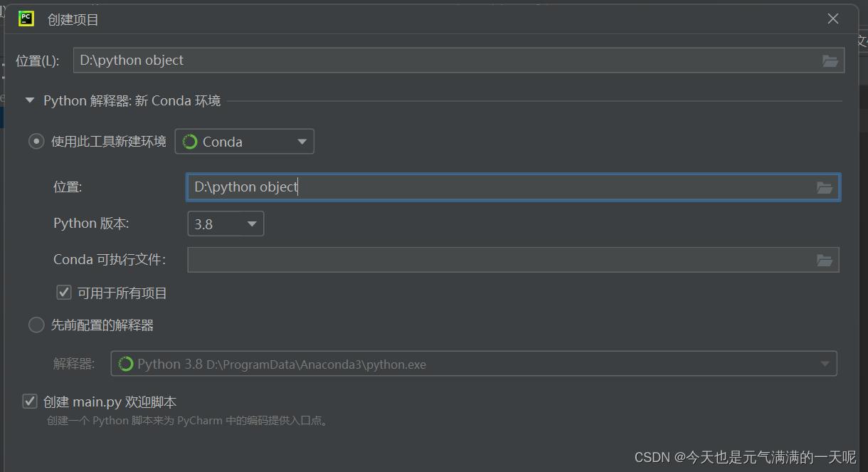
Task: Click the 创建项目 title text
Action: [x=73, y=20]
